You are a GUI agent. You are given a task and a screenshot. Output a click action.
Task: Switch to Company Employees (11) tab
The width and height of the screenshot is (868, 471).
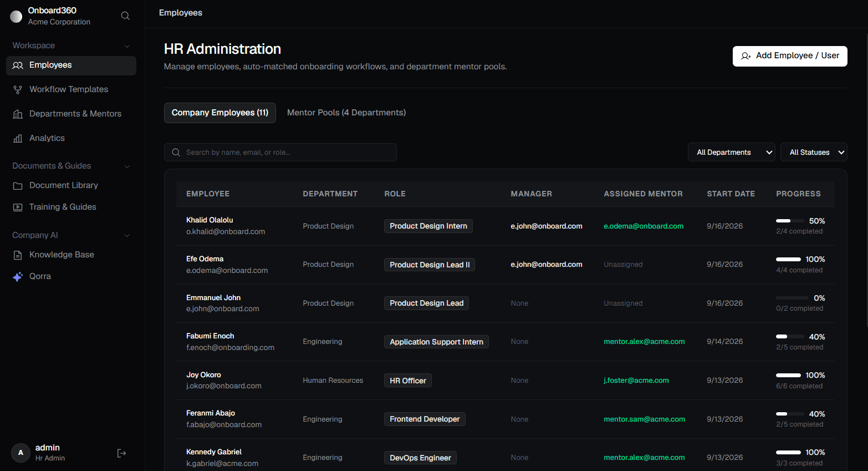point(220,113)
